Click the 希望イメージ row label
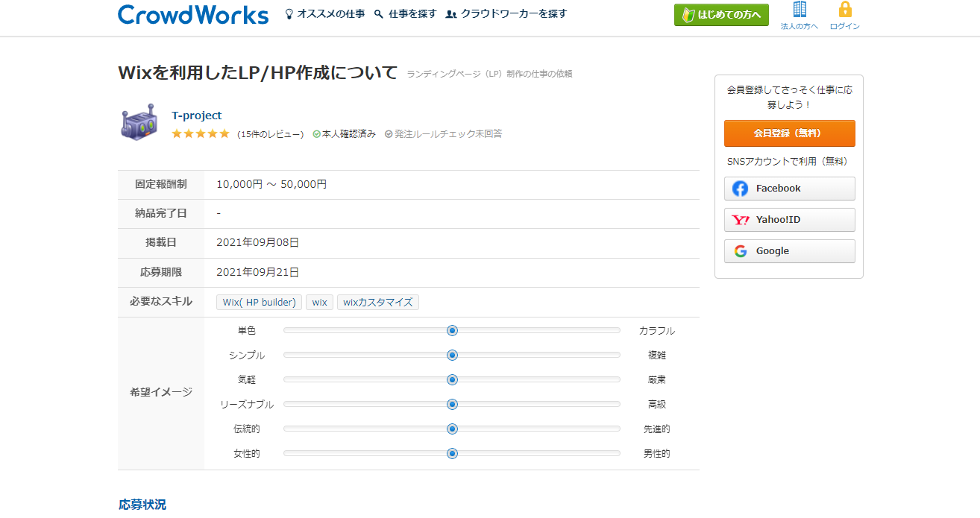The image size is (980, 518). pyautogui.click(x=161, y=392)
